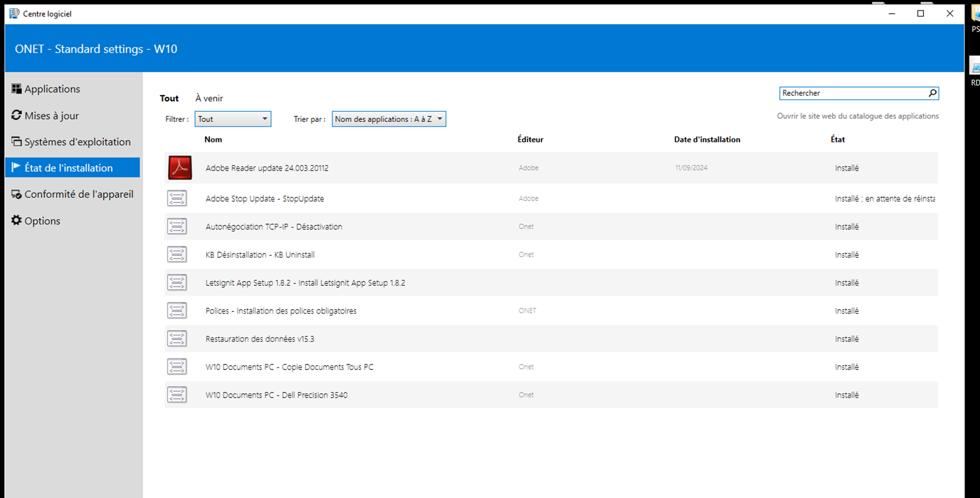Open the Filtrer dropdown showing Tout
Image resolution: width=980 pixels, height=498 pixels.
(x=233, y=119)
